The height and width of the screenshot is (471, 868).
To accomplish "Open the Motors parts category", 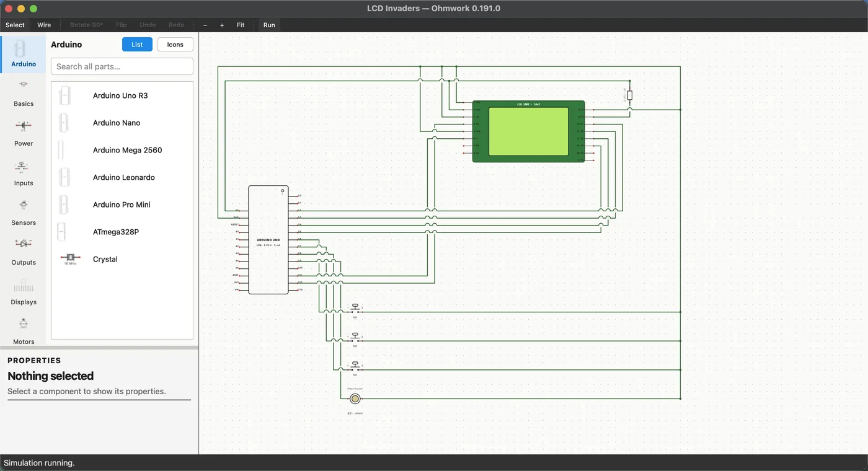I will [x=23, y=331].
